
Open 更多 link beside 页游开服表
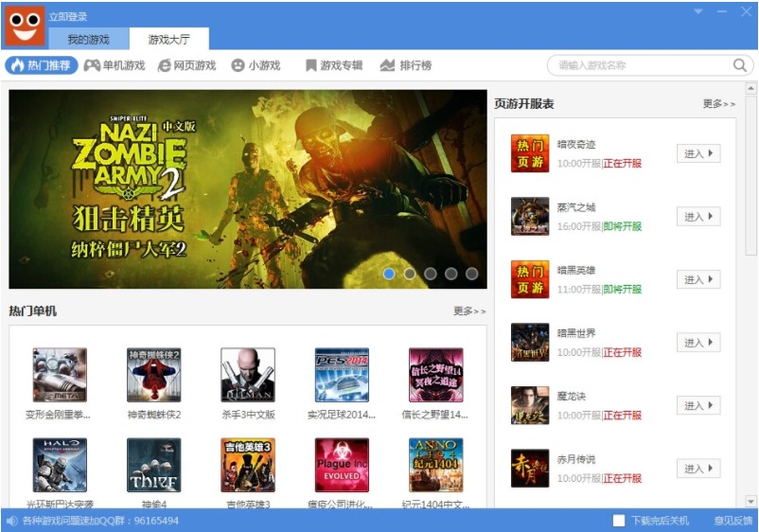coord(719,103)
